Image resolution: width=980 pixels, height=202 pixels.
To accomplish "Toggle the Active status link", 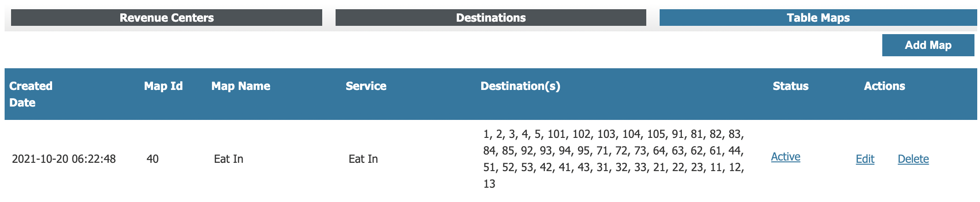I will 785,157.
